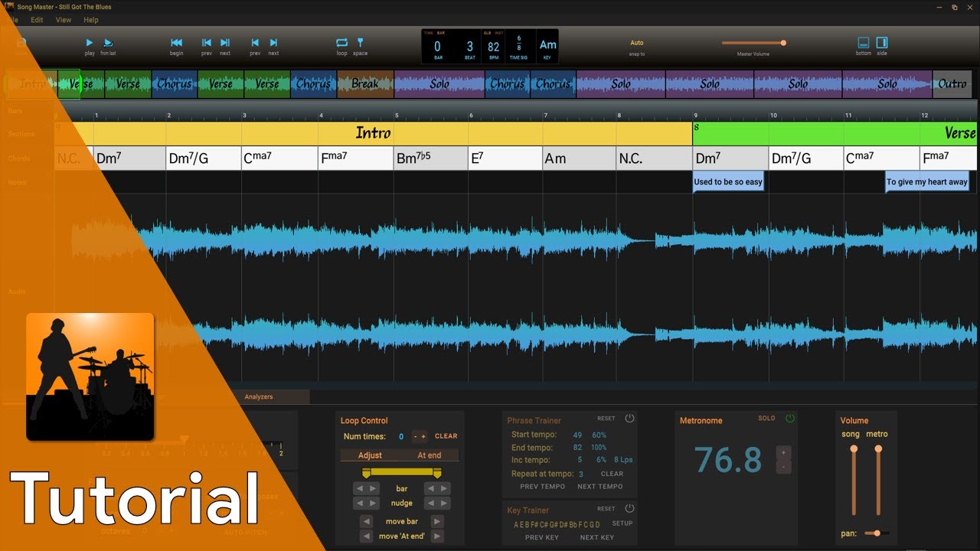The width and height of the screenshot is (980, 551).
Task: Click the Am key display
Action: (x=548, y=47)
